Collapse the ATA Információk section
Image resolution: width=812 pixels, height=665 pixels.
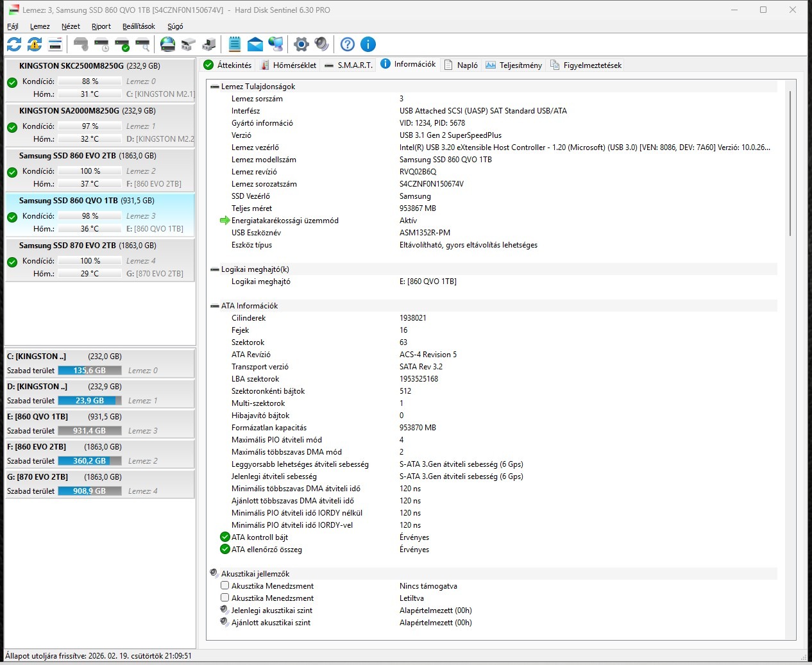215,306
